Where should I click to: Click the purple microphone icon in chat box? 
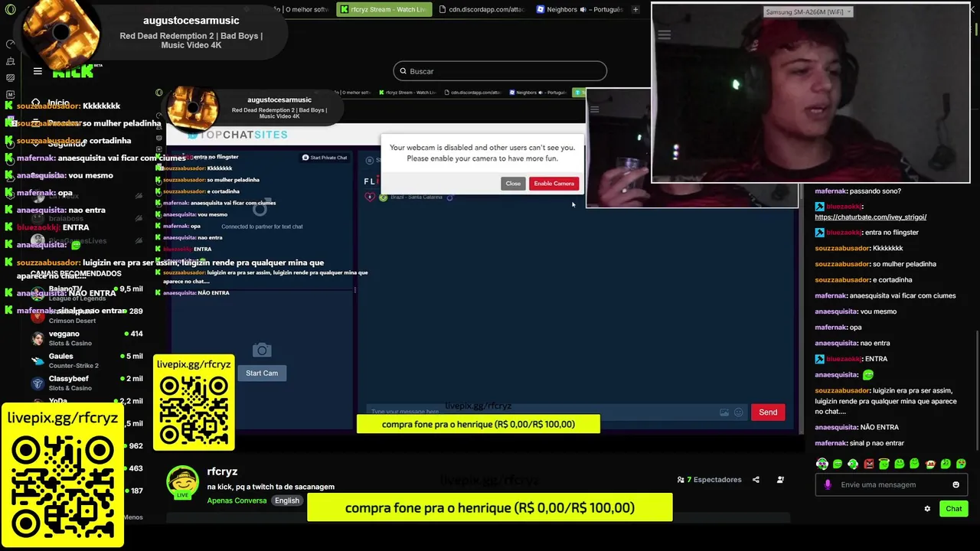tap(828, 484)
